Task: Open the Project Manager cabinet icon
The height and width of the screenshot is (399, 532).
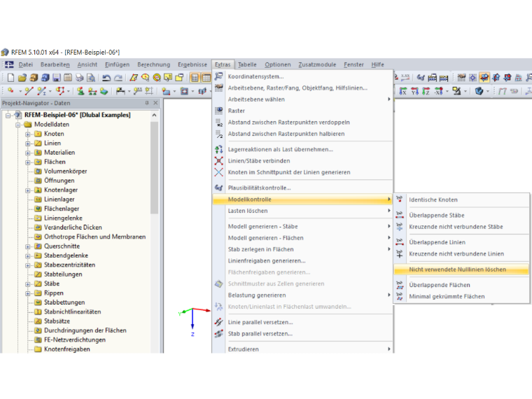Action: 34,78
